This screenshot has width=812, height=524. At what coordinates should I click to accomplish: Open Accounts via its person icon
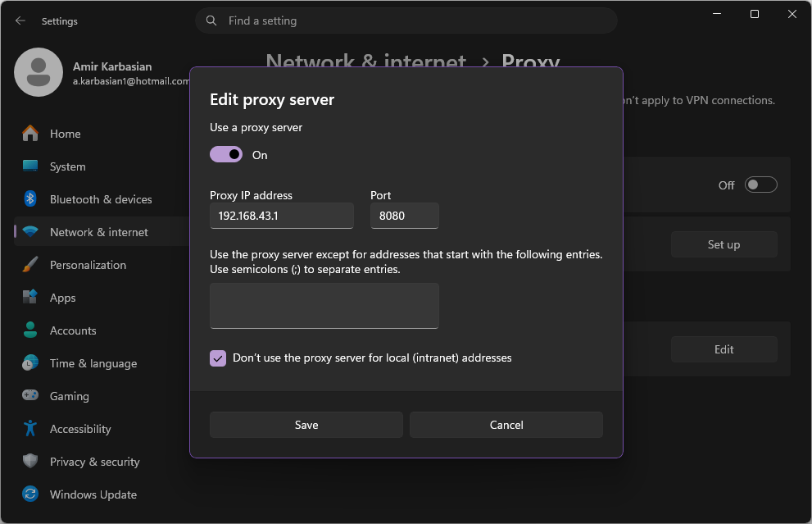point(30,330)
